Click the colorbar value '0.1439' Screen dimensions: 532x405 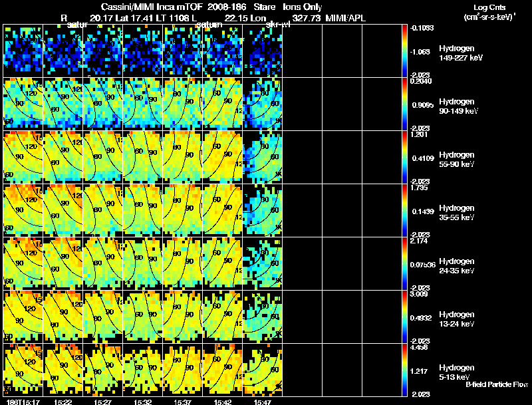(x=422, y=211)
